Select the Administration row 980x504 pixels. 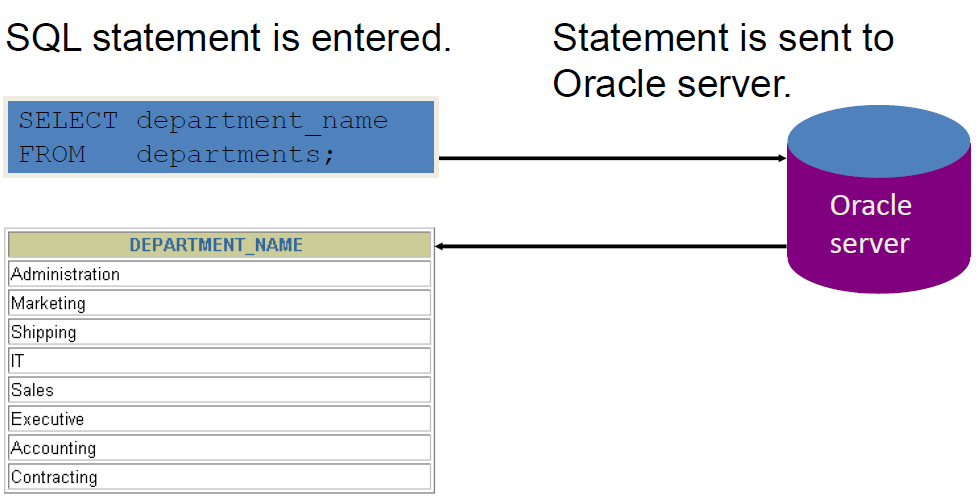pos(219,274)
